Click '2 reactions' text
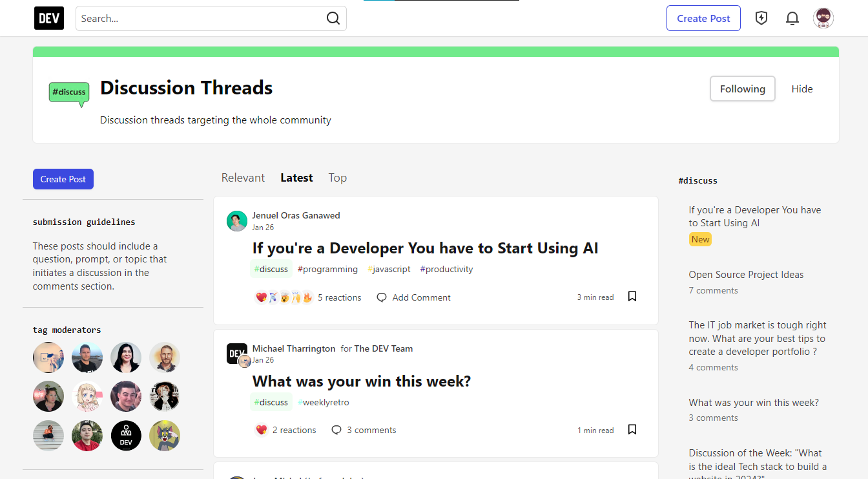 click(294, 430)
